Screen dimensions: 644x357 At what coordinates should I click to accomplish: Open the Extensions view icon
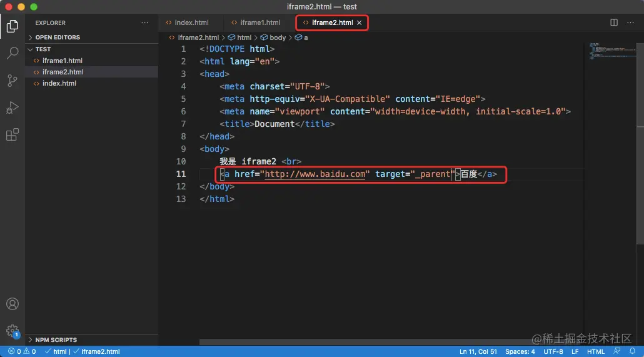[x=13, y=135]
